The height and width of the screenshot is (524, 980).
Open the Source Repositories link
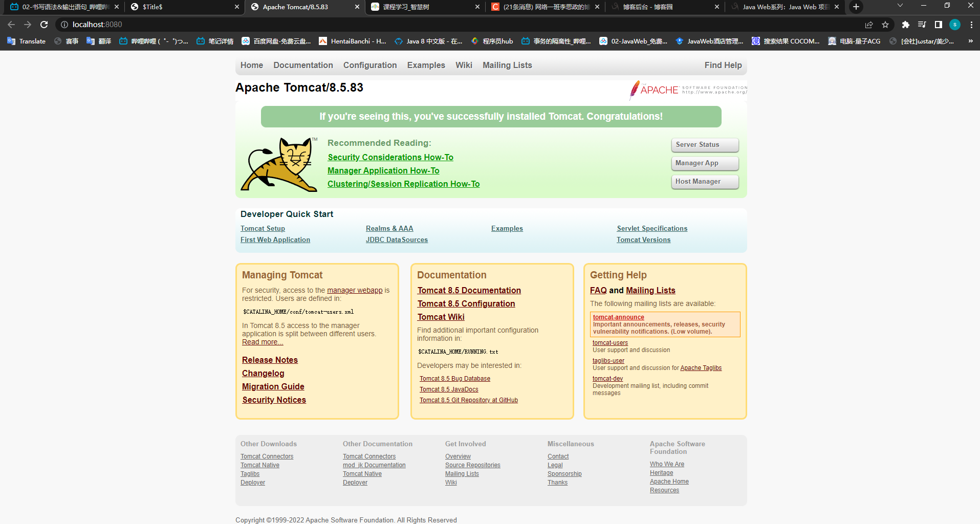(x=473, y=465)
